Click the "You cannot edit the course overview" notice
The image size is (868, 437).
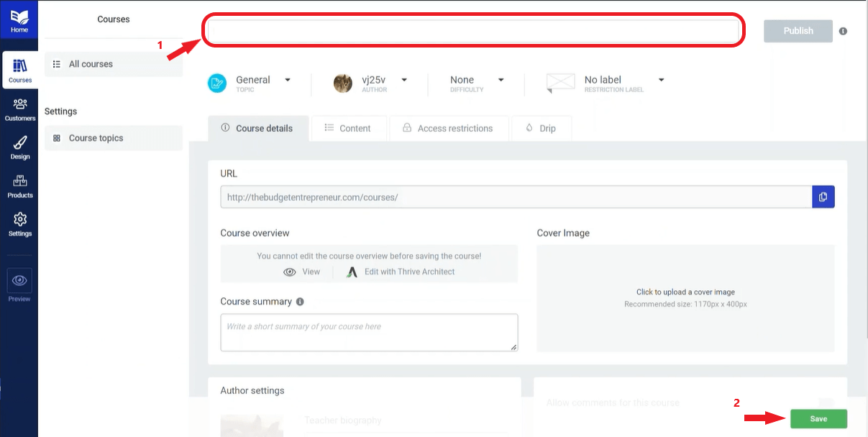[x=369, y=256]
